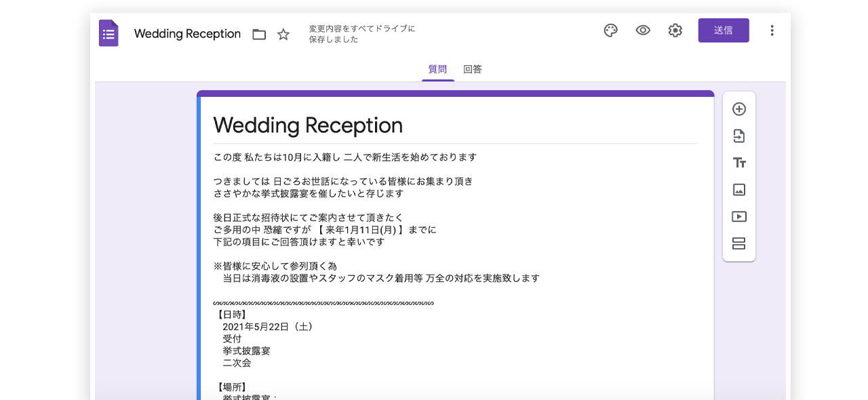Add a new section from the sidebar
This screenshot has height=400, width=868.
(739, 243)
